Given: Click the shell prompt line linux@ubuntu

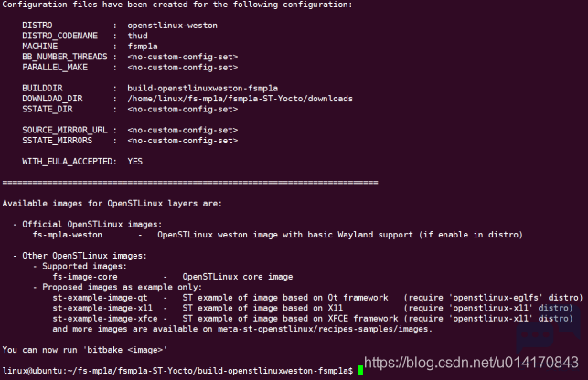Looking at the screenshot, I should pyautogui.click(x=177, y=371).
